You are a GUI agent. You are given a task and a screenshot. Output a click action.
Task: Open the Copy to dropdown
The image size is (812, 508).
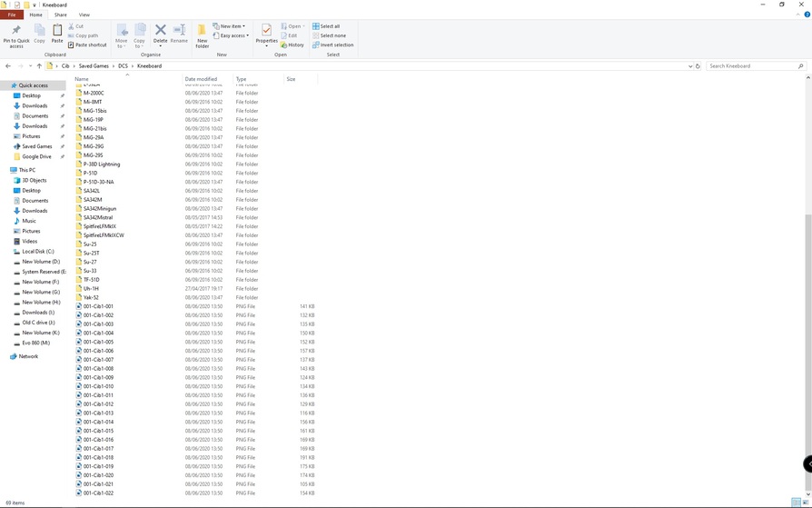pos(139,35)
